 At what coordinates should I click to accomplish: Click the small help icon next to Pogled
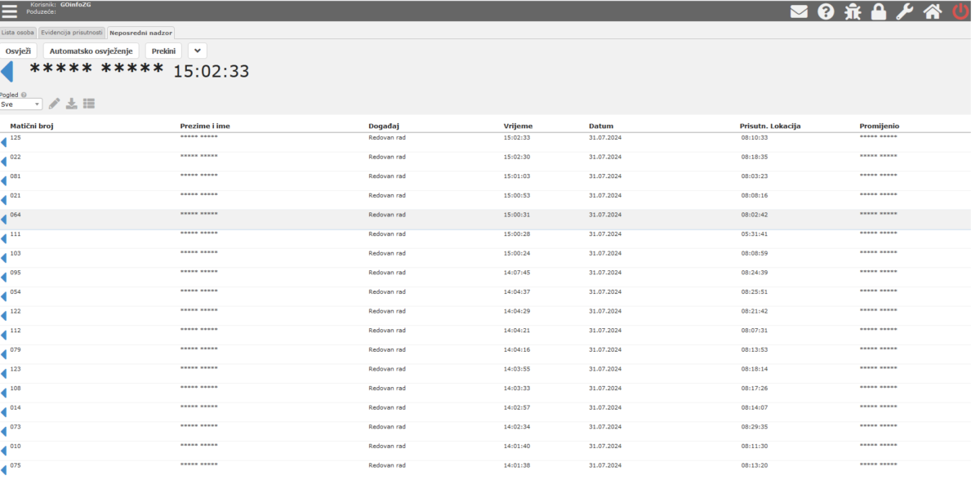coord(24,95)
